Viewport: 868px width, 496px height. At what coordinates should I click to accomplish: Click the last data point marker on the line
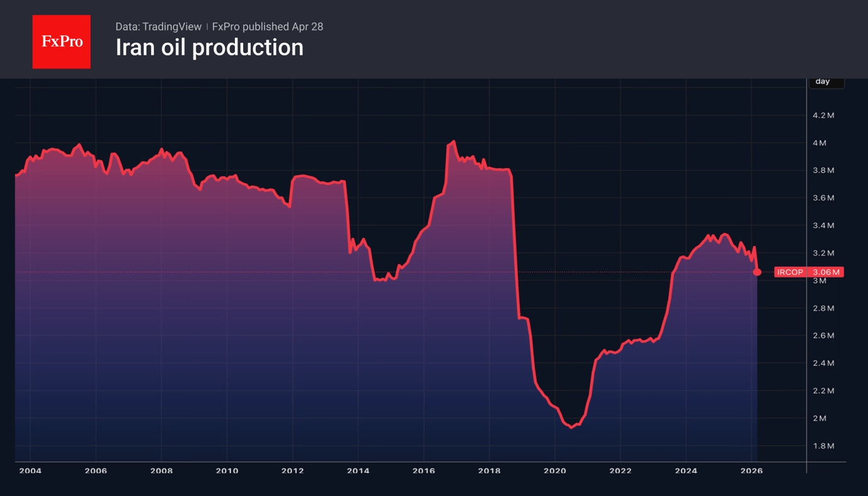[x=756, y=273]
